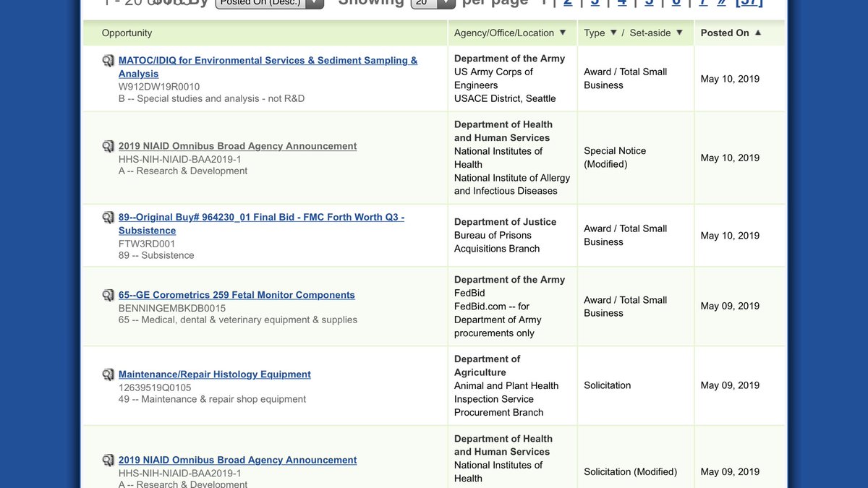Select solicitation number W912DW19R0010

click(159, 87)
